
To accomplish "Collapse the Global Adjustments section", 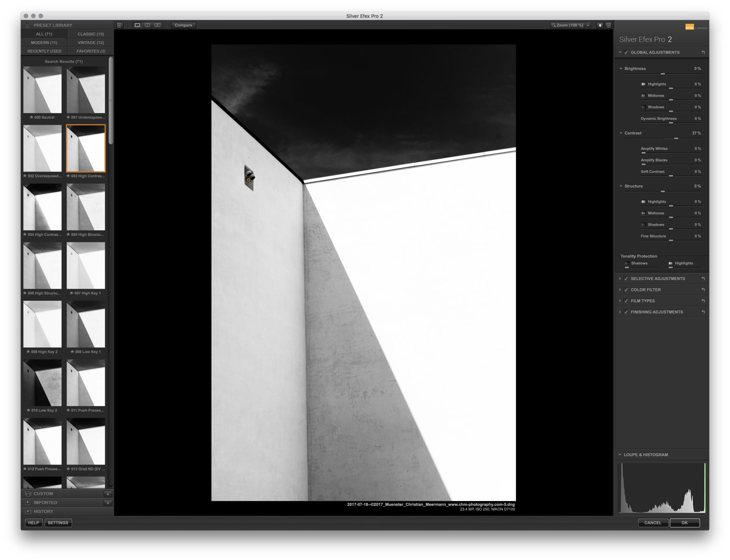I will (x=620, y=52).
